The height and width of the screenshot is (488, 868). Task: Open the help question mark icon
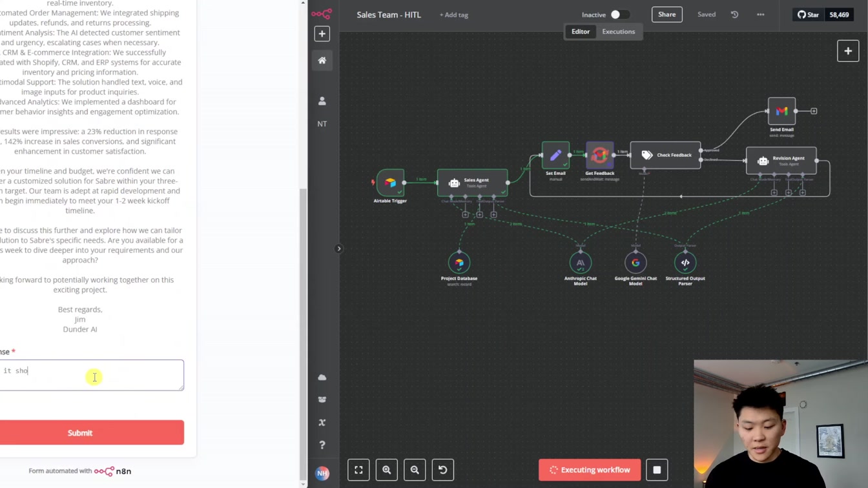click(x=322, y=445)
